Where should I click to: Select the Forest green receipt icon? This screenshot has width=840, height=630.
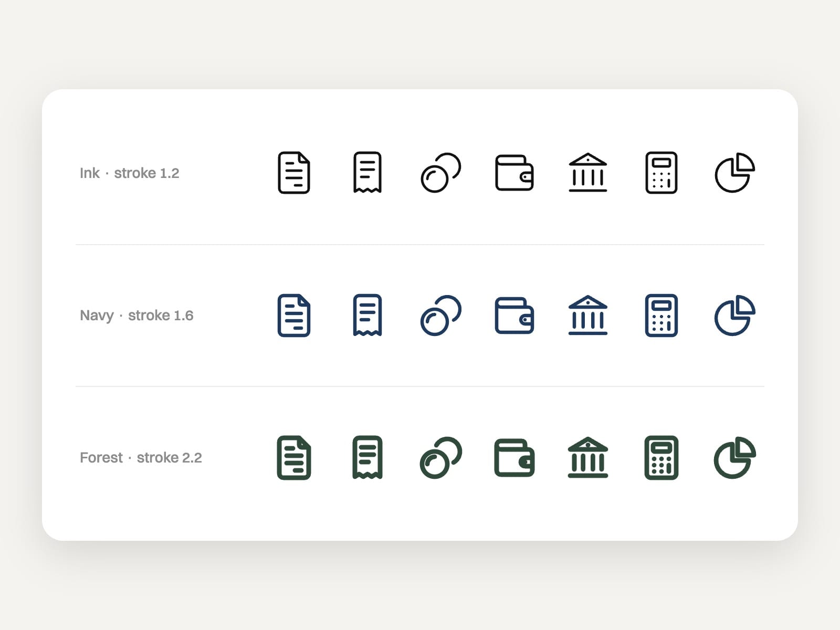pos(367,457)
